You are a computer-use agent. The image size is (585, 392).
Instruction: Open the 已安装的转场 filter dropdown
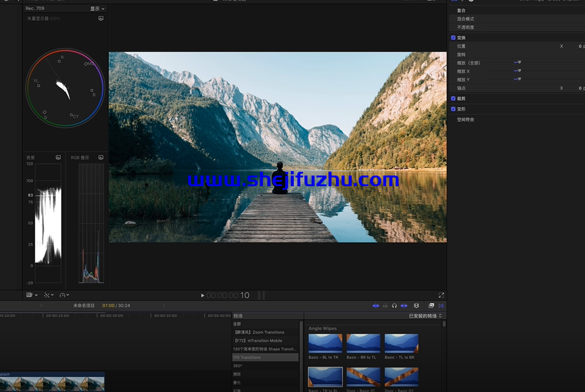425,316
